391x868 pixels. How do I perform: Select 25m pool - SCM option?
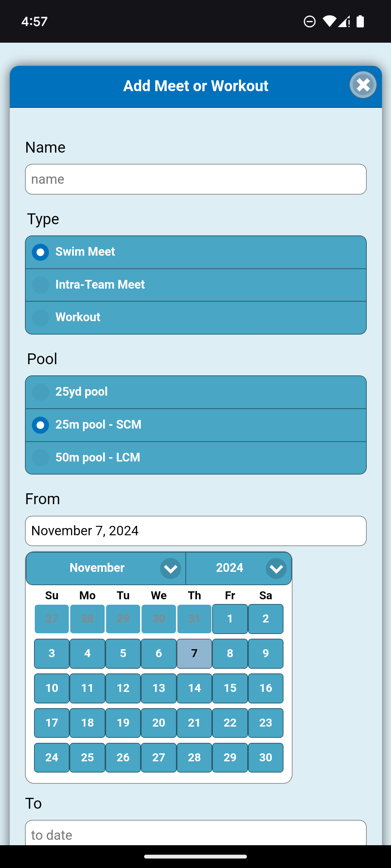[x=195, y=425]
